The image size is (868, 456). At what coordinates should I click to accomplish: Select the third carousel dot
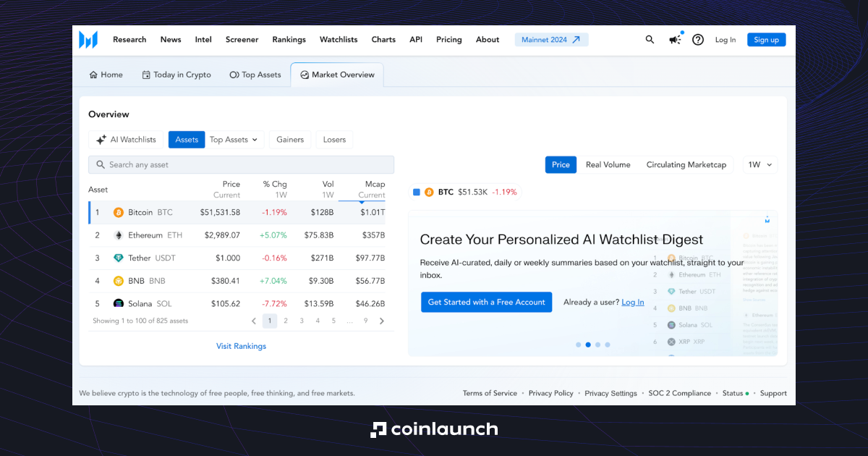tap(597, 345)
